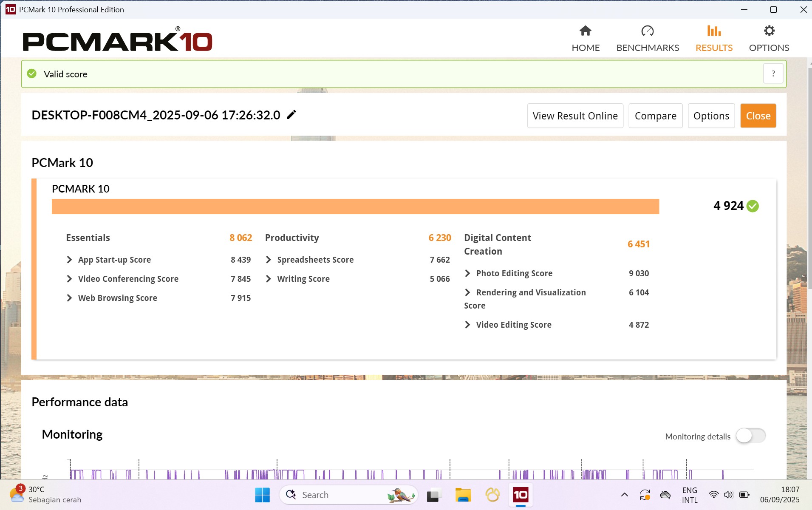Click the View Result Online button
Screen dimensions: 812x510
click(x=575, y=116)
